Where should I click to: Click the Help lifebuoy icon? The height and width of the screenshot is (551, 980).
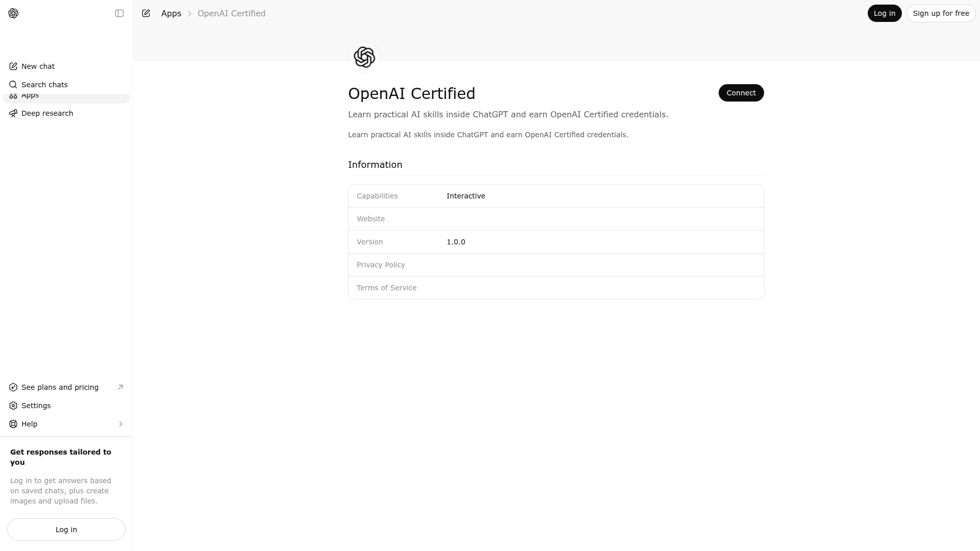coord(13,424)
